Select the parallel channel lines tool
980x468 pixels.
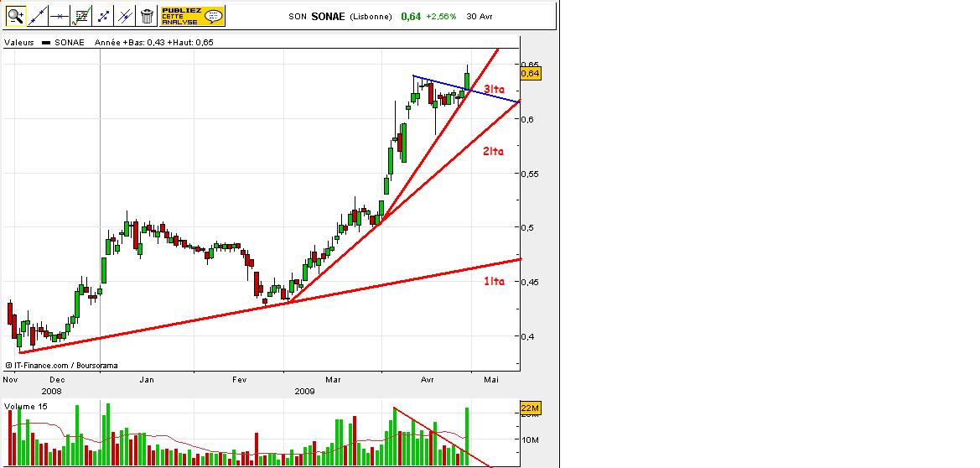125,16
